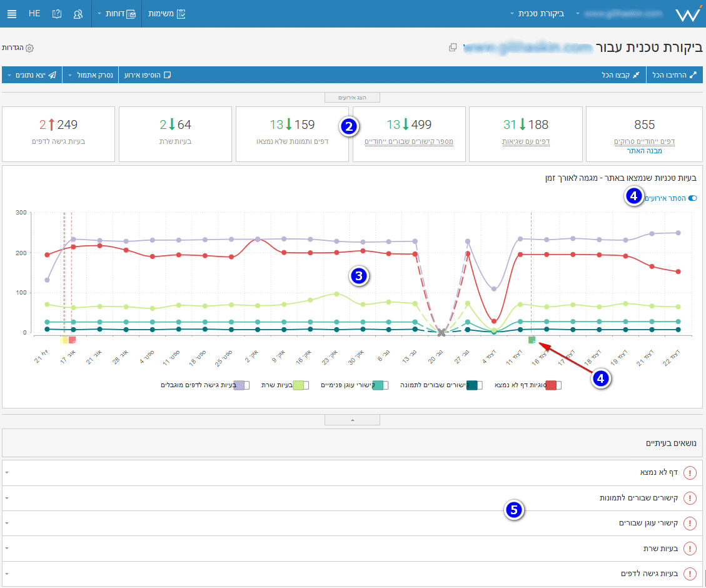Collapse the chart using the arrow tab below it
This screenshot has height=588, width=706.
tap(353, 420)
